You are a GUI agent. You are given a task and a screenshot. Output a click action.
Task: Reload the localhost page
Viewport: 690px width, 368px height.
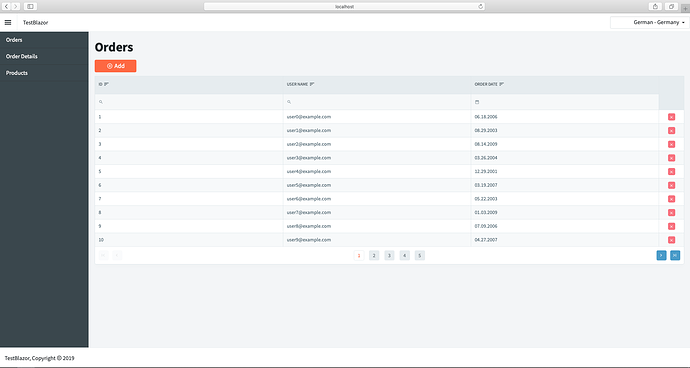click(481, 7)
